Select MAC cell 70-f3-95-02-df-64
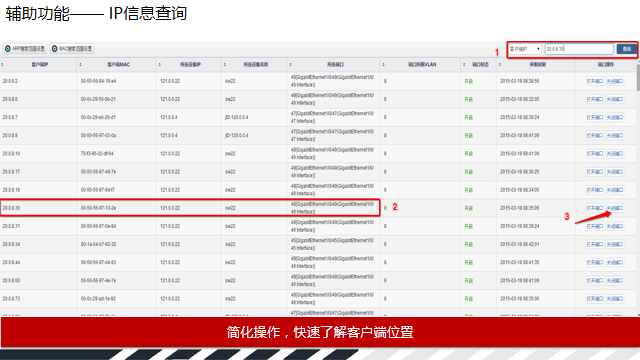The width and height of the screenshot is (640, 360). click(x=97, y=154)
